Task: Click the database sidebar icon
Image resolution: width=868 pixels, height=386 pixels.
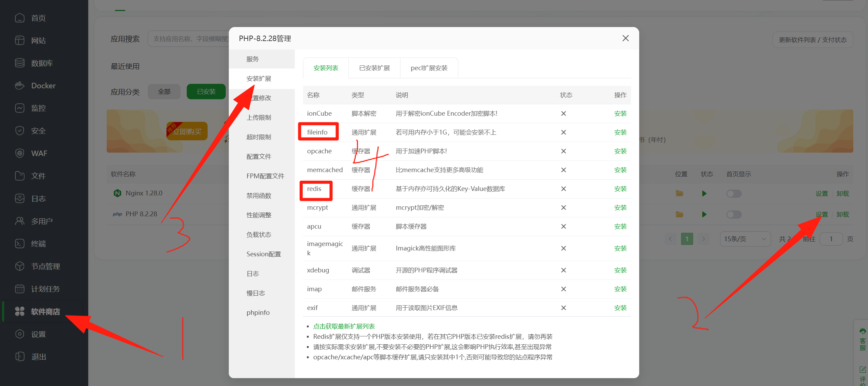Action: tap(20, 63)
